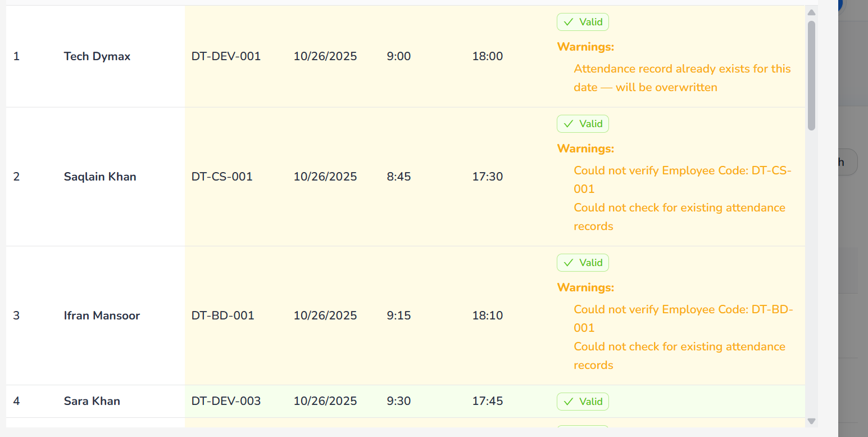Click the overwrite warning for Tech Dymax
The height and width of the screenshot is (437, 868).
tap(681, 78)
